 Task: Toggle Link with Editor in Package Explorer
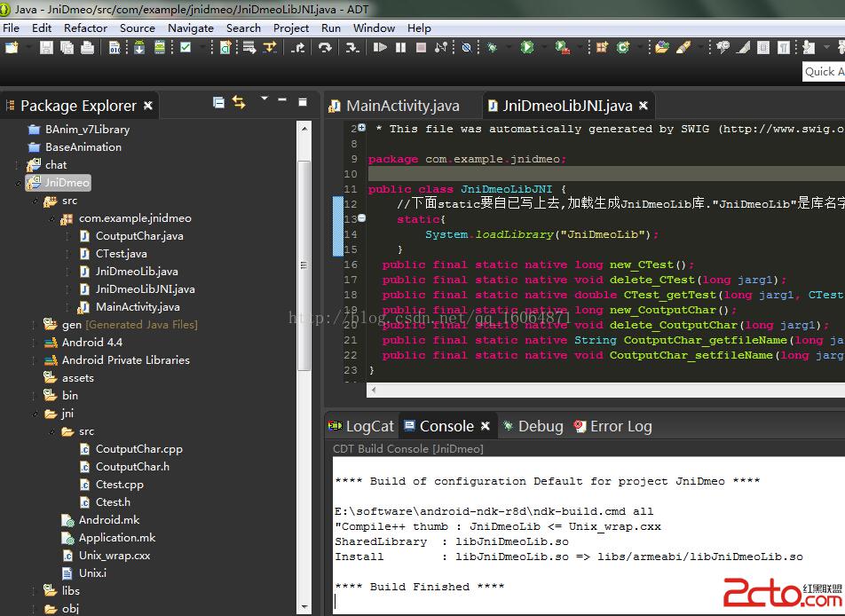(x=239, y=103)
